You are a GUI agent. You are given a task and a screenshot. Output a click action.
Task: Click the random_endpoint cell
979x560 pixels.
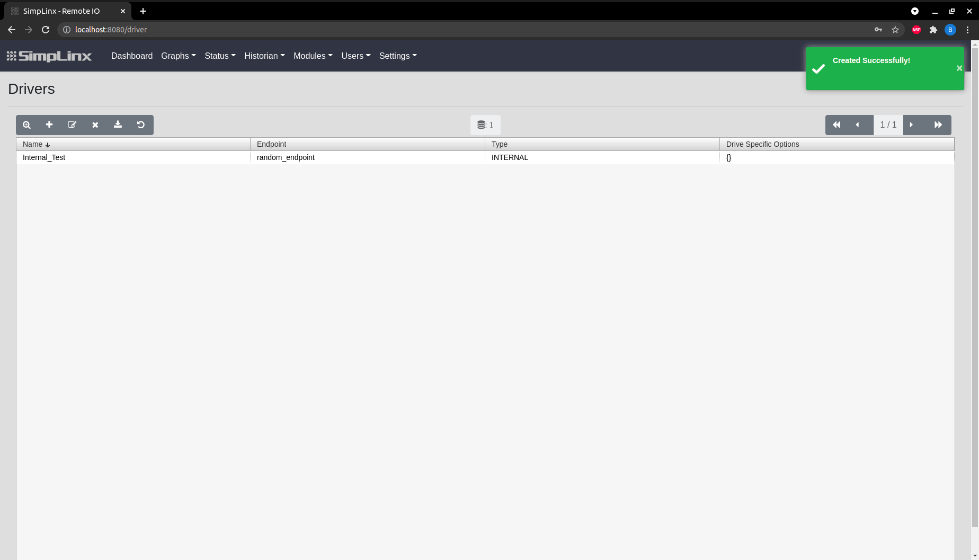pos(368,157)
